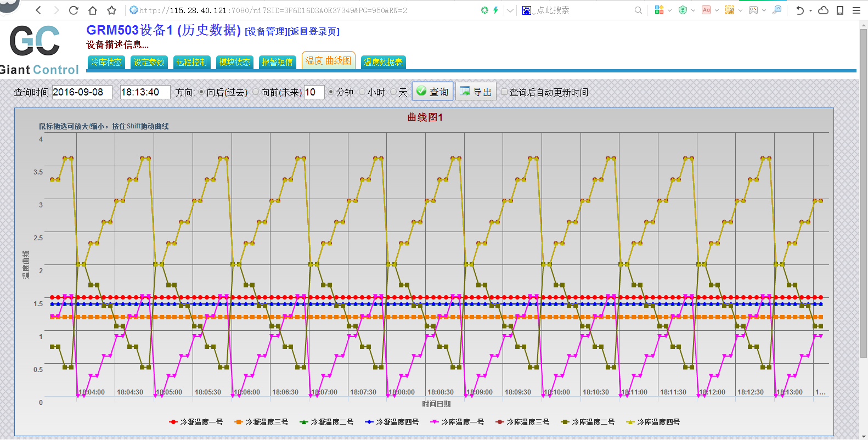Open dropdown next to the Aa translate icon
Screen dimensions: 868x440
(717, 10)
